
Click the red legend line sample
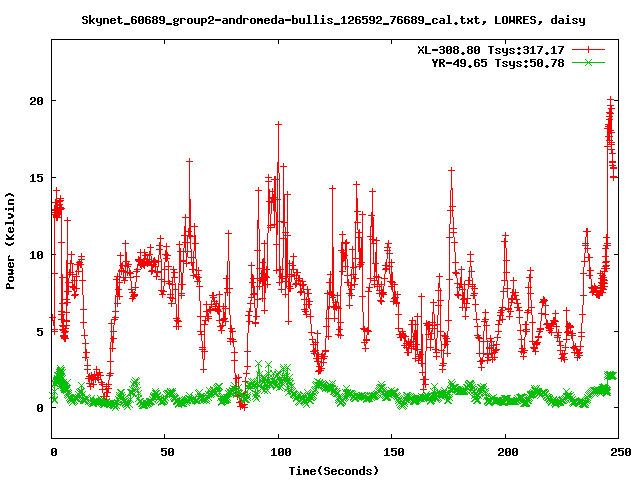pyautogui.click(x=588, y=50)
